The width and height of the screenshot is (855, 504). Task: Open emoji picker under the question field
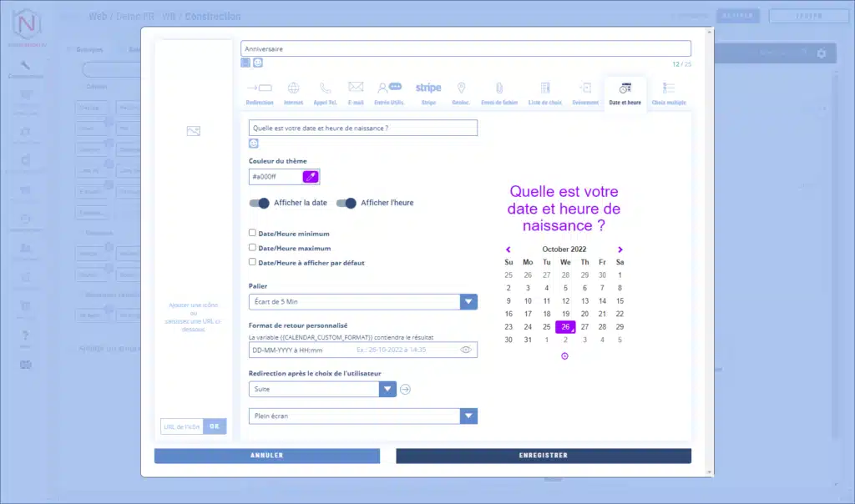254,144
